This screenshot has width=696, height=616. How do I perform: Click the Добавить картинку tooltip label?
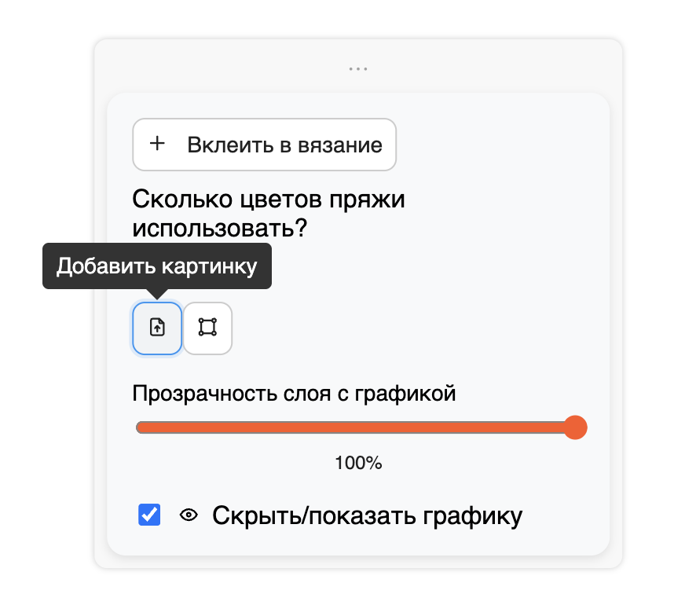pos(156,266)
